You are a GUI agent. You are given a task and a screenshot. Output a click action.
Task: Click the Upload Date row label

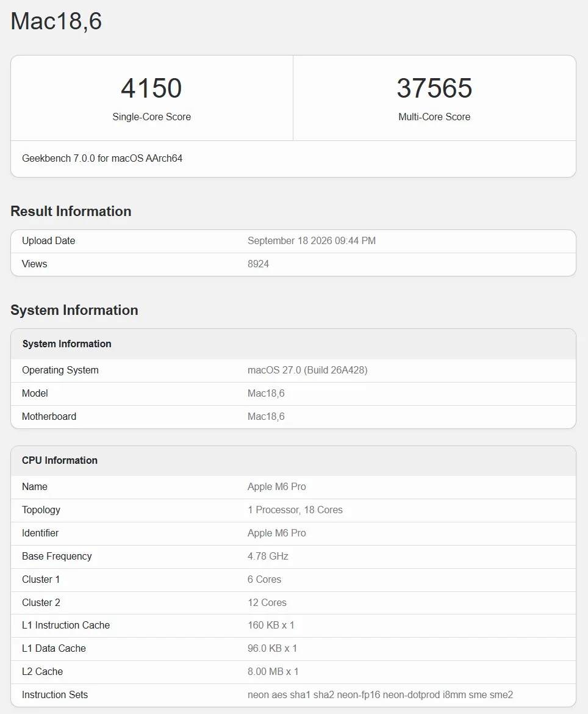coord(48,241)
